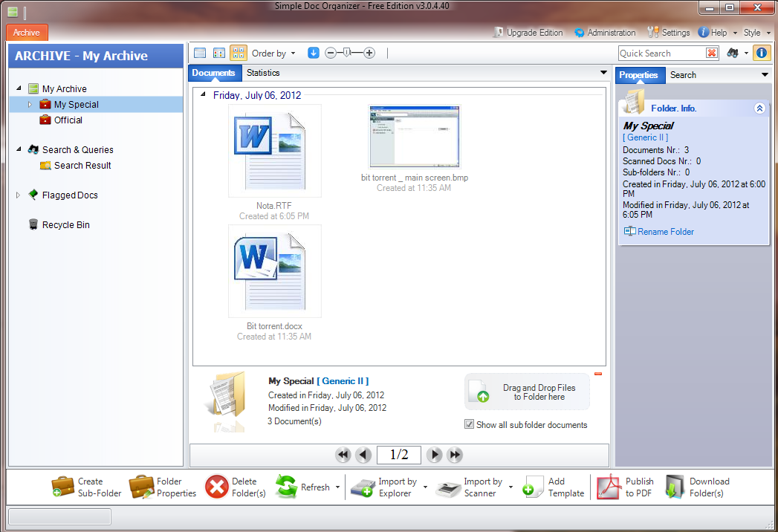This screenshot has width=778, height=532.
Task: Open the Order by dropdown
Action: [x=273, y=53]
